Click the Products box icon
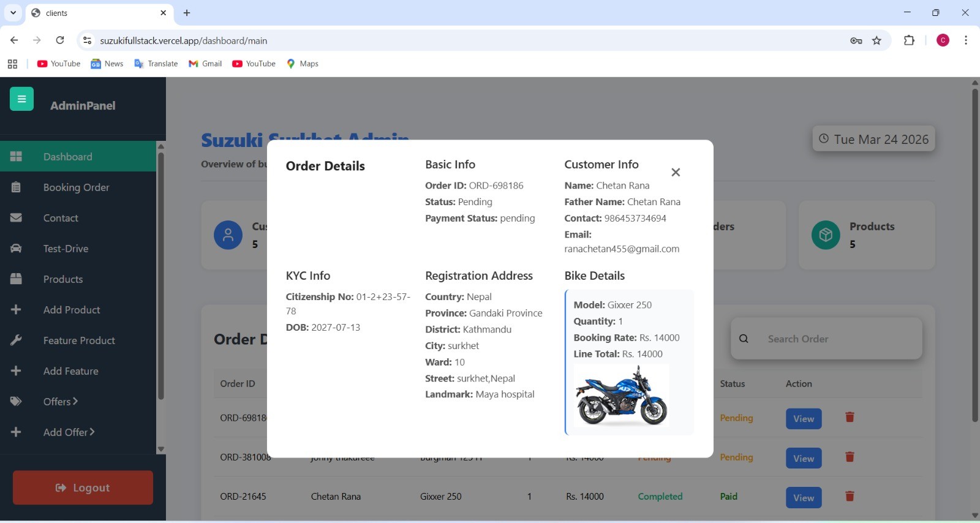The width and height of the screenshot is (980, 523). tap(826, 235)
